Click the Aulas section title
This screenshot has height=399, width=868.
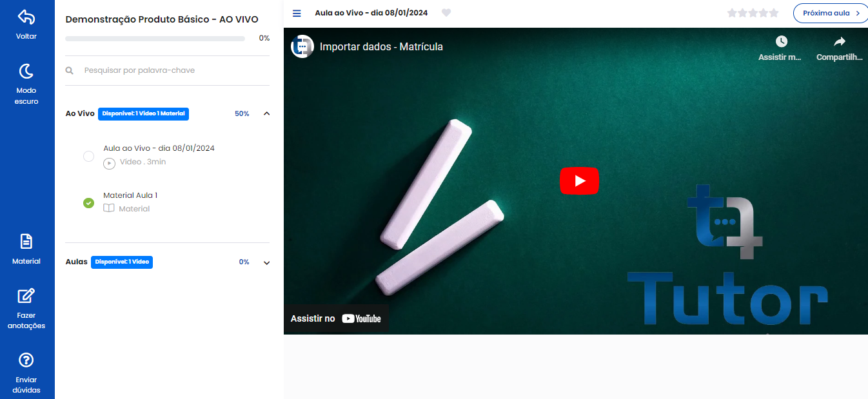tap(76, 262)
